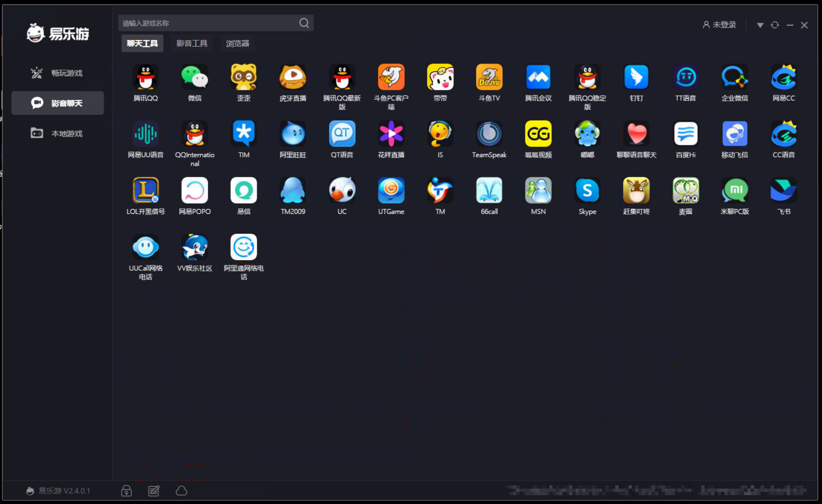Click the edit note icon in bottom bar
Image resolution: width=822 pixels, height=504 pixels.
(x=154, y=491)
